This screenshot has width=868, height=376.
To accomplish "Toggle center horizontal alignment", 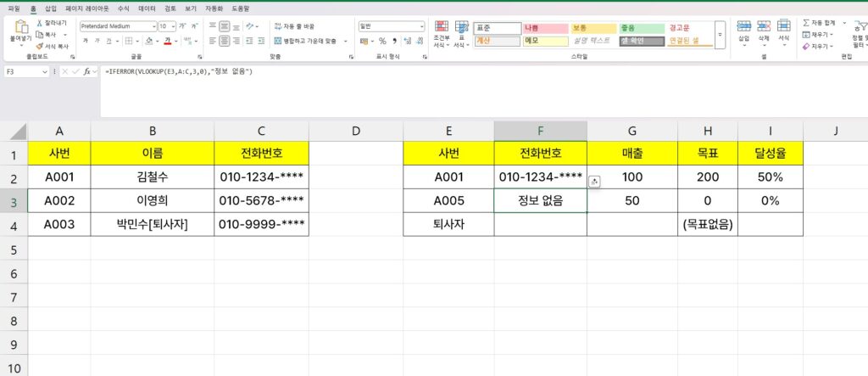I will [x=224, y=41].
